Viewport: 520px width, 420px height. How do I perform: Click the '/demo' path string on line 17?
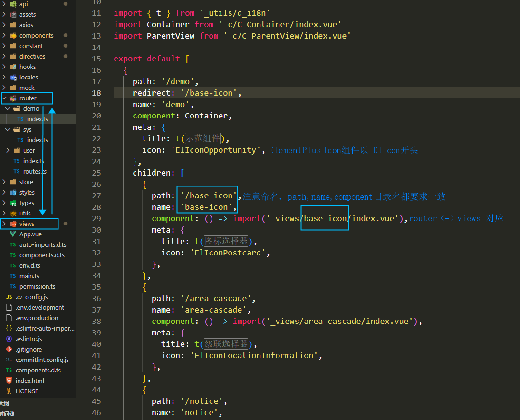[178, 82]
